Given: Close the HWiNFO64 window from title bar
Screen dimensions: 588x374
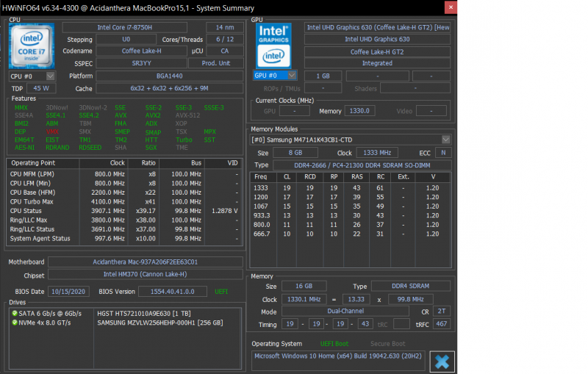Looking at the screenshot, I should (x=450, y=6).
